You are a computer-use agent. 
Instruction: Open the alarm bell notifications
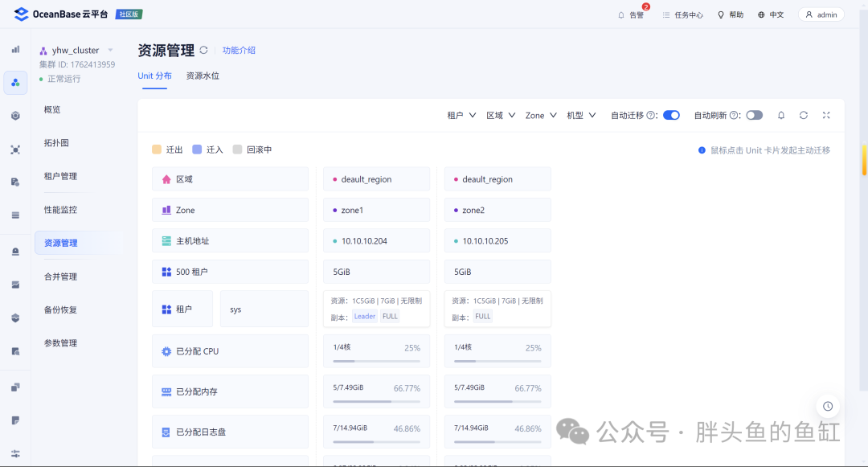[631, 15]
